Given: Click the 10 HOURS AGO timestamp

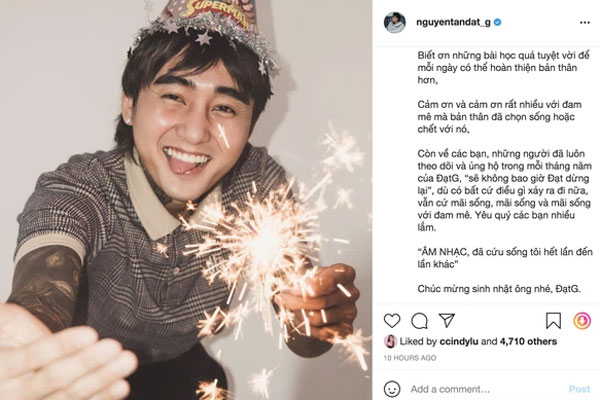Looking at the screenshot, I should (410, 358).
